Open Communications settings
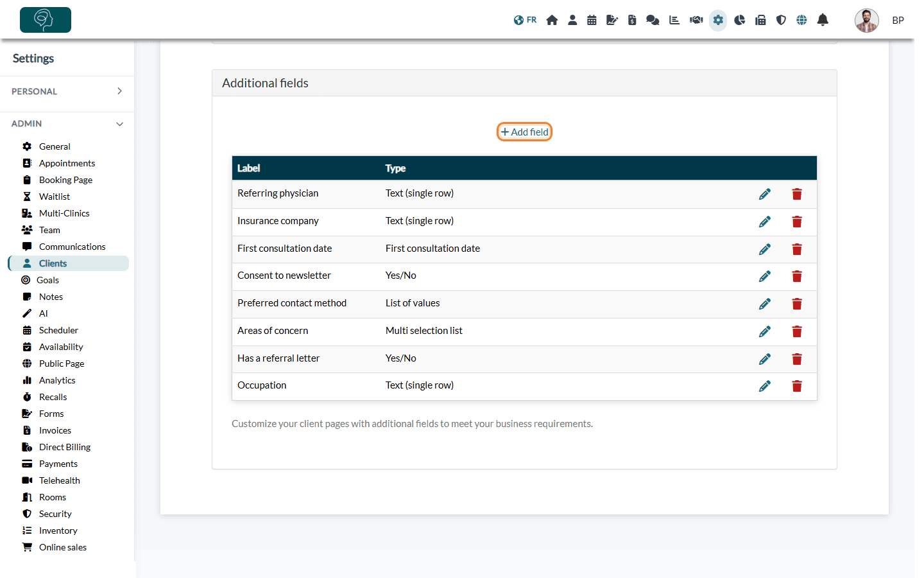The image size is (924, 578). tap(72, 247)
